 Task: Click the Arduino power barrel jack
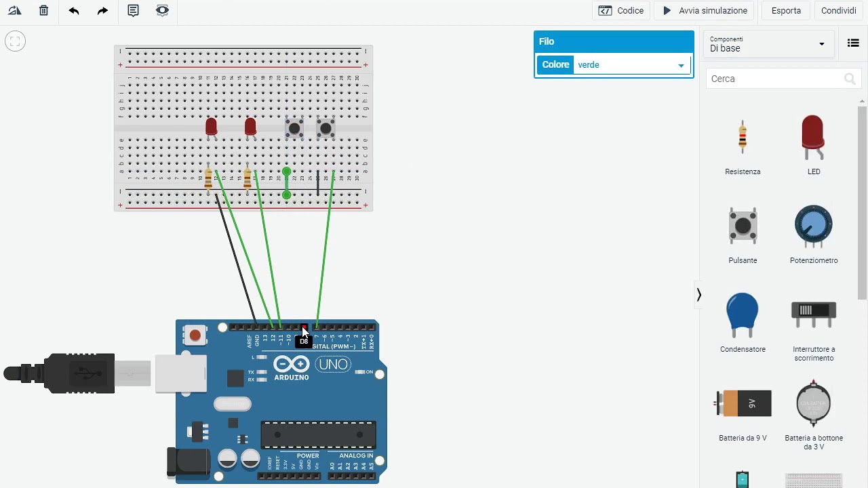coord(190,462)
